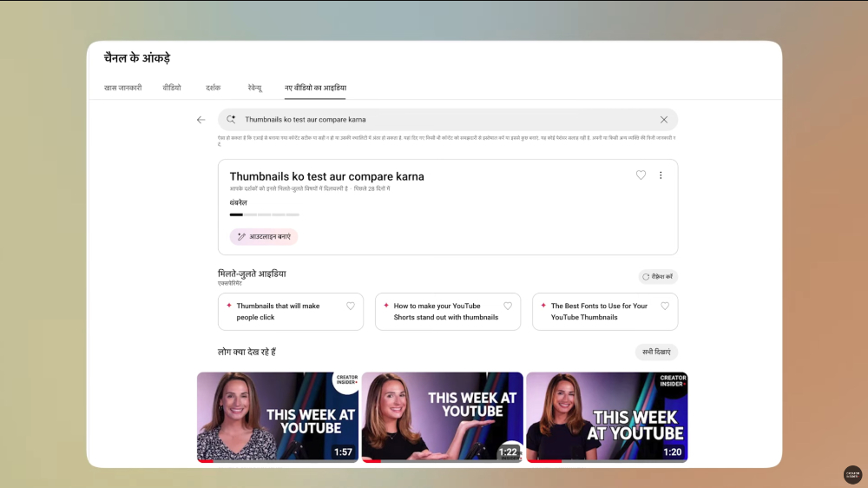
Task: Like the 'Best Fonts to Use' idea
Action: [x=665, y=306]
